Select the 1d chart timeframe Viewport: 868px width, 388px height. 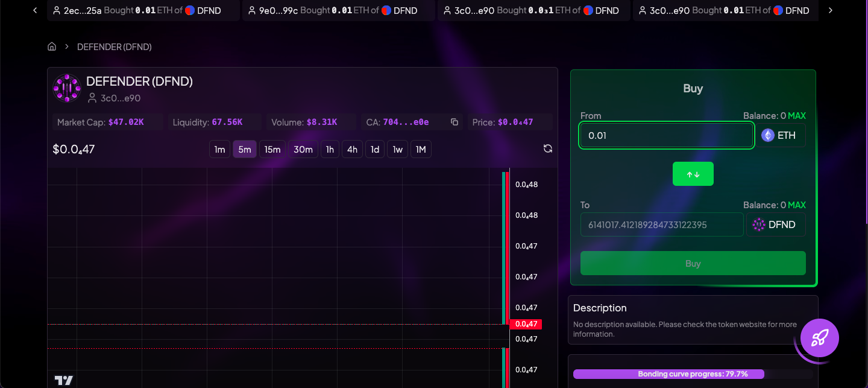click(375, 149)
